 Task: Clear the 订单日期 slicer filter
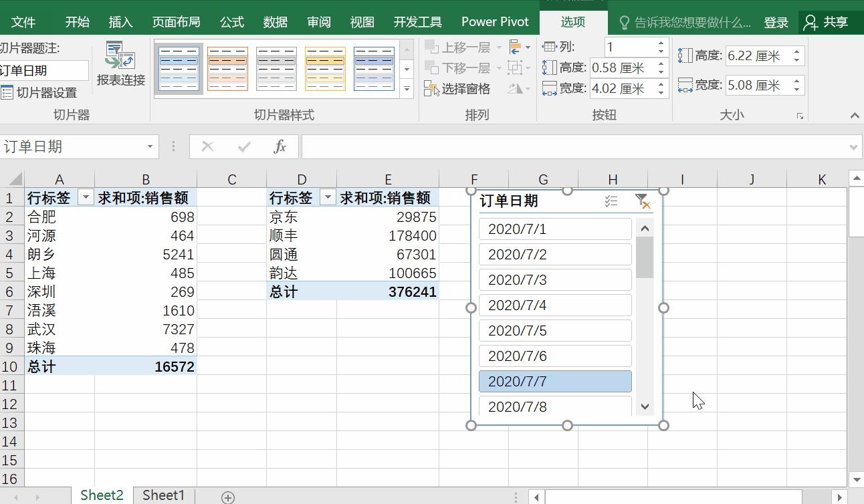point(642,201)
